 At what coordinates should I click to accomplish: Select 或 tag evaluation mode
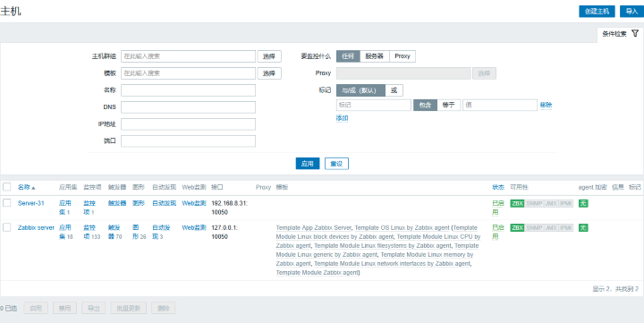coord(394,90)
